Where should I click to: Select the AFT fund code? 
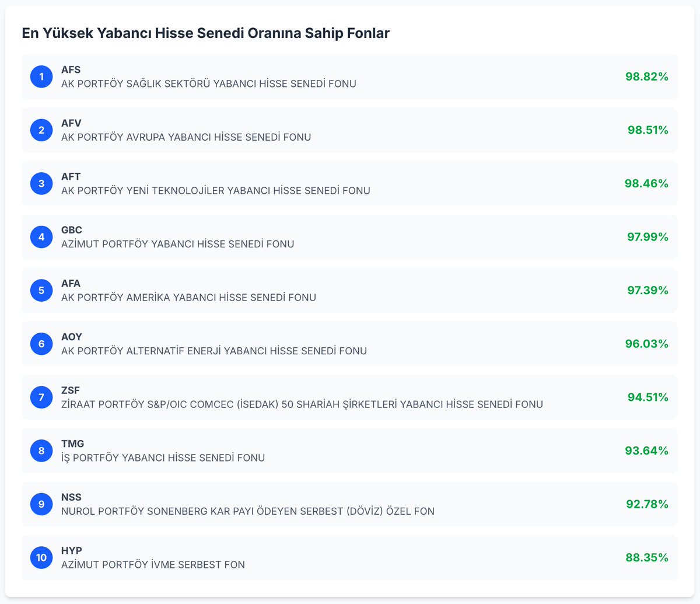(x=71, y=176)
